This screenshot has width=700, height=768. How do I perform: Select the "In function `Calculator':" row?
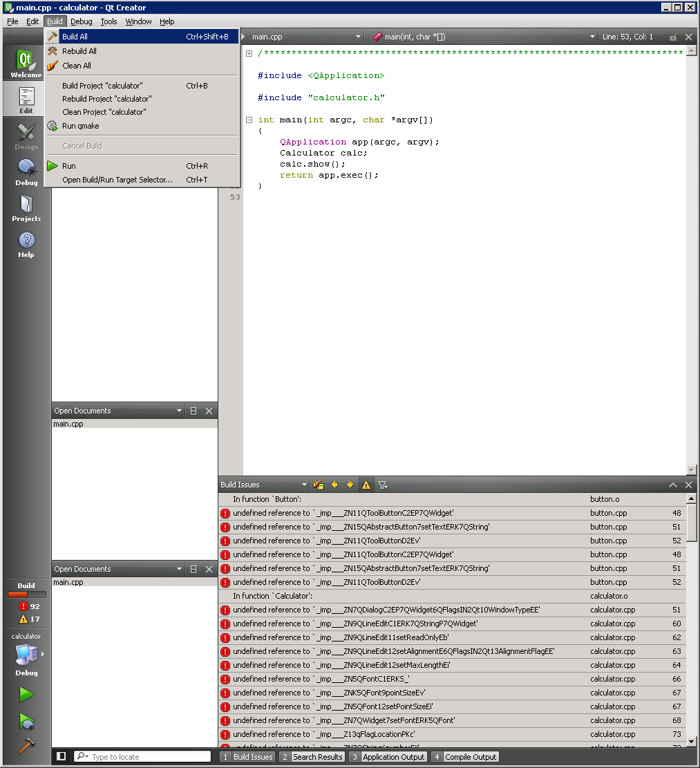click(452, 596)
